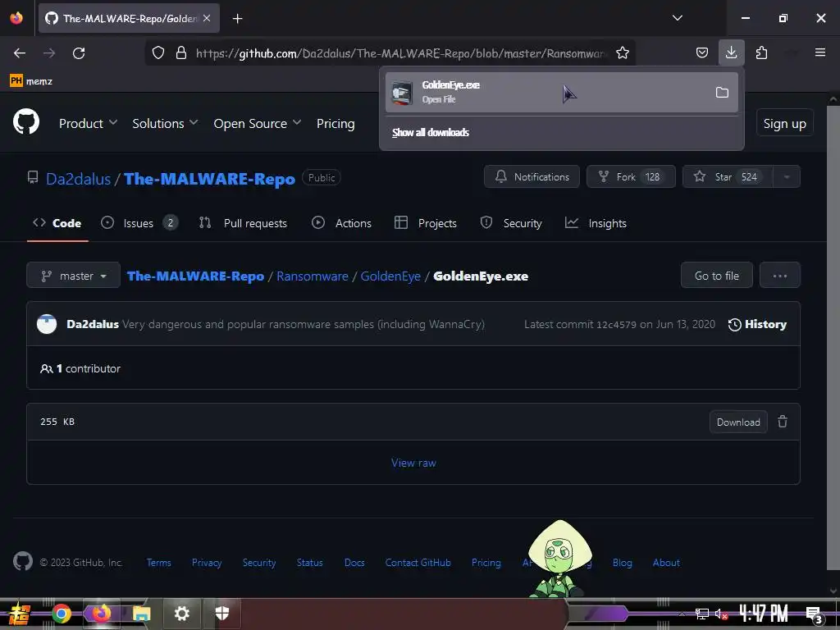840x630 pixels.
Task: Switch to the Code tab
Action: (57, 223)
